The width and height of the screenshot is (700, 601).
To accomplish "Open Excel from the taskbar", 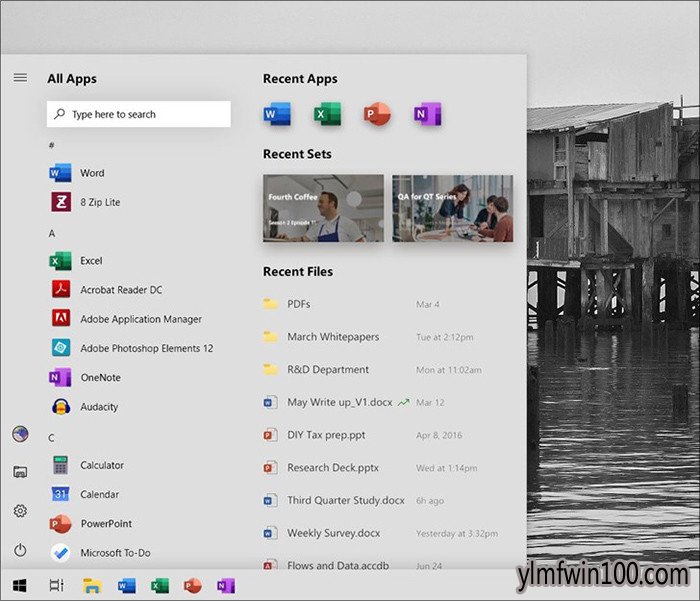I will pyautogui.click(x=160, y=585).
